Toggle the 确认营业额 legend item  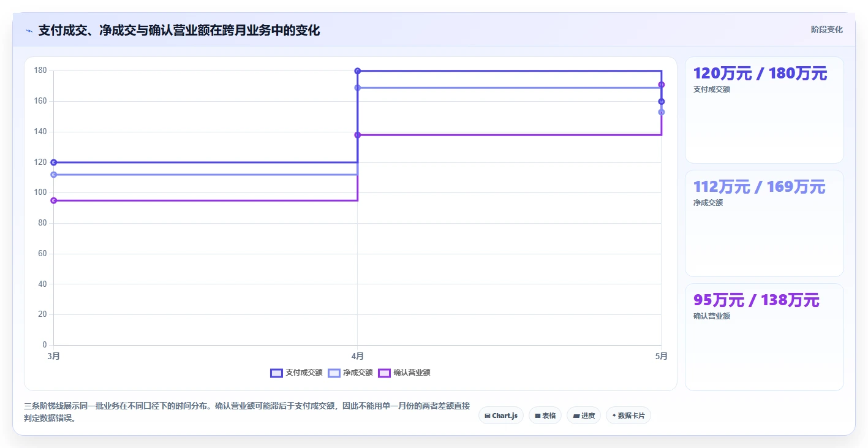[404, 373]
